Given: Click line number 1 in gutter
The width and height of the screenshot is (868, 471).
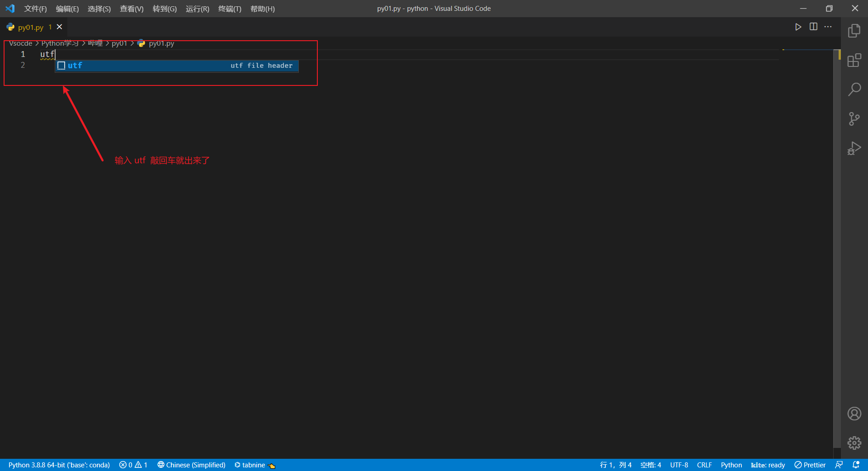Looking at the screenshot, I should (23, 54).
